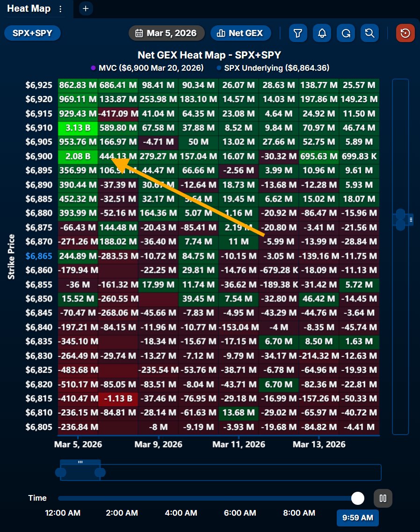Select the 13.68 M cell
The image size is (420, 532).
(239, 413)
